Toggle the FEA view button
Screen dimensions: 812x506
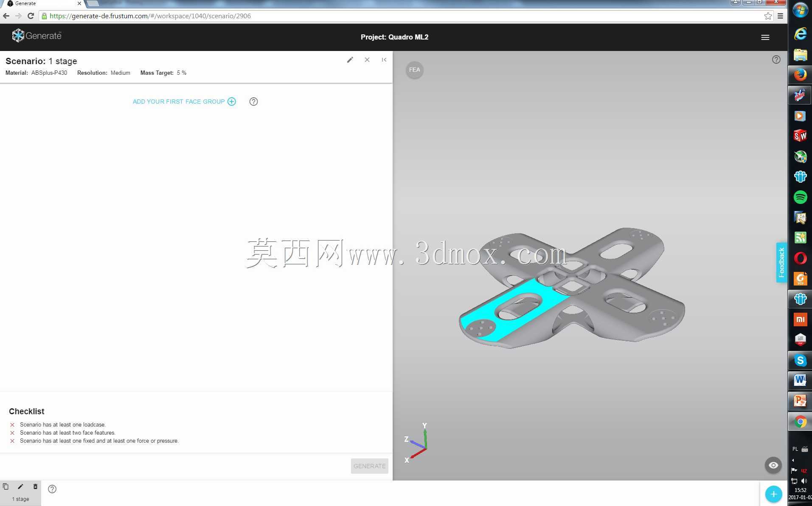point(415,70)
